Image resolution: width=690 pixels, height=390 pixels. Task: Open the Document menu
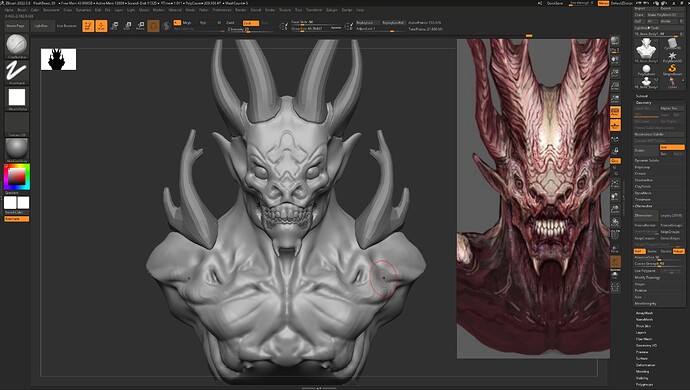tap(51, 10)
